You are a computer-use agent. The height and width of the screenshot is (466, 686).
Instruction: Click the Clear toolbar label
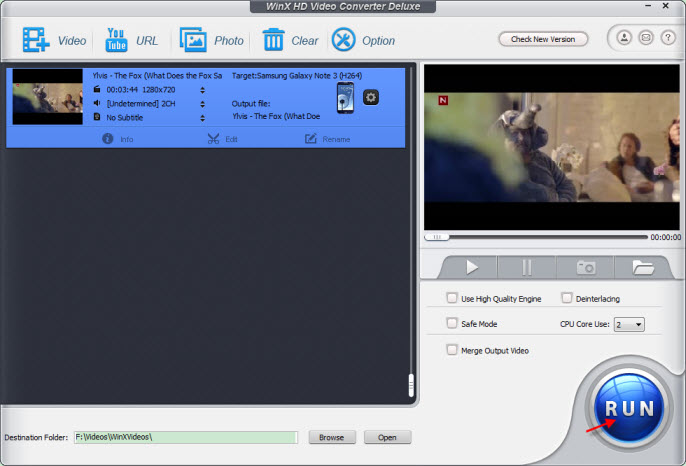tap(304, 41)
